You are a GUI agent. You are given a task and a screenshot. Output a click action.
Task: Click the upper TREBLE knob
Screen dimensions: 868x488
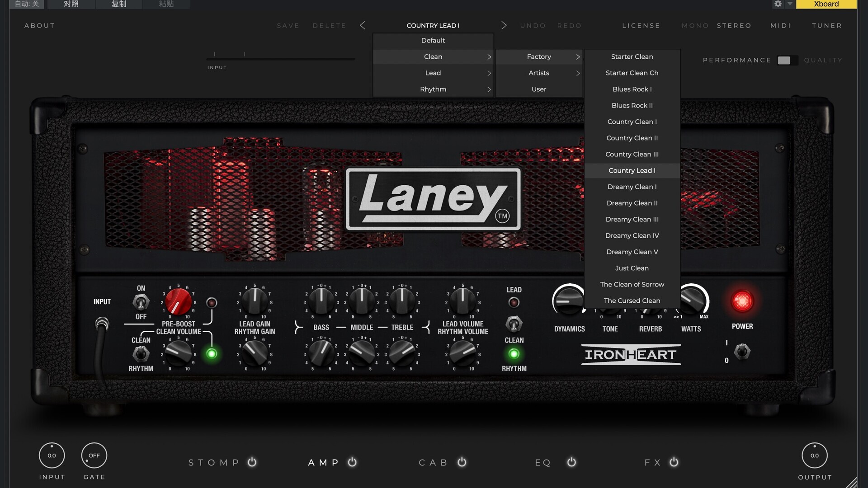pyautogui.click(x=402, y=302)
